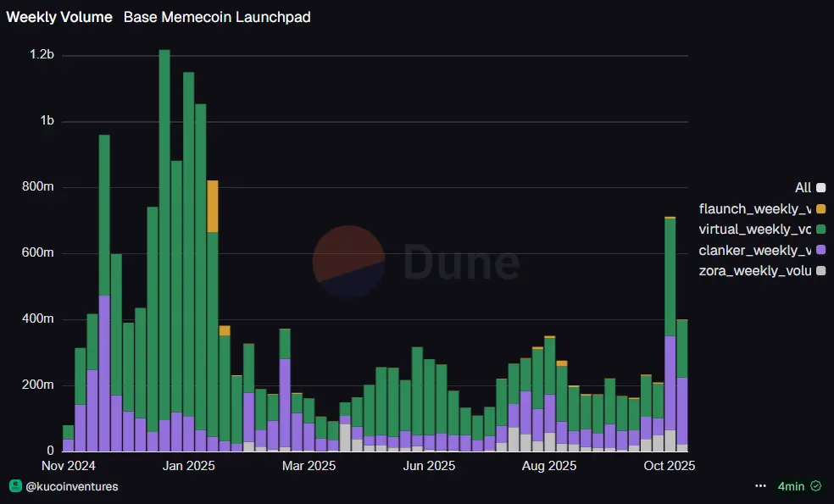The width and height of the screenshot is (834, 504).
Task: Toggle the clanker_weekly purple legend swatch
Action: coord(820,251)
